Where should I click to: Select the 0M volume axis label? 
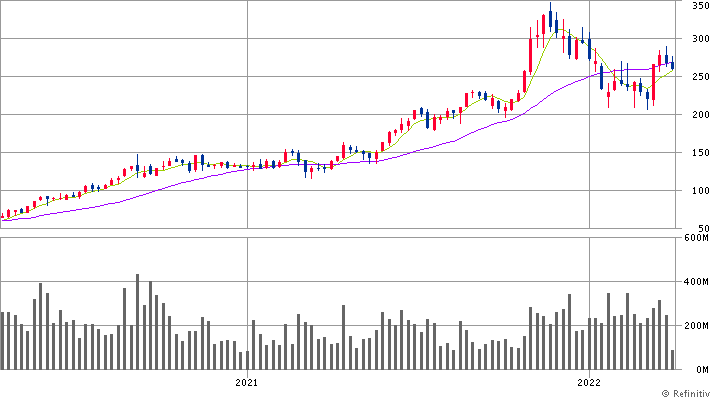coord(700,369)
